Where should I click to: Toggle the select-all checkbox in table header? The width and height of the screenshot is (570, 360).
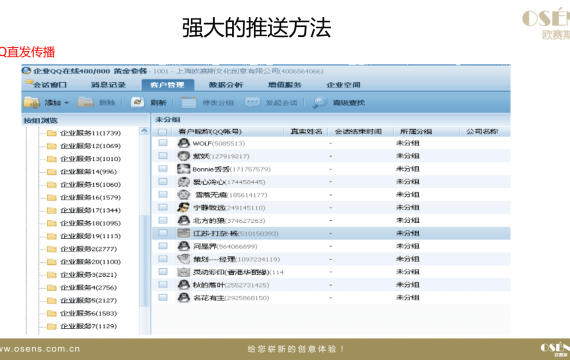click(162, 132)
